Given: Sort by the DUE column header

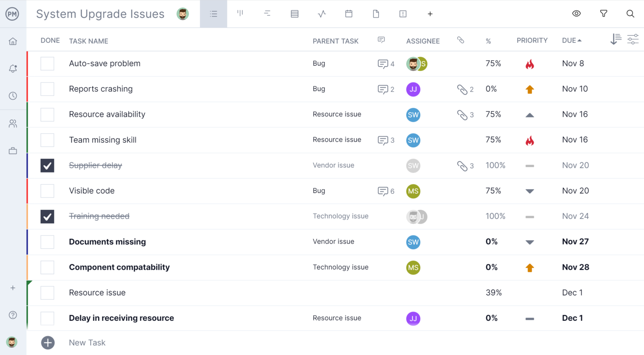Looking at the screenshot, I should tap(572, 41).
